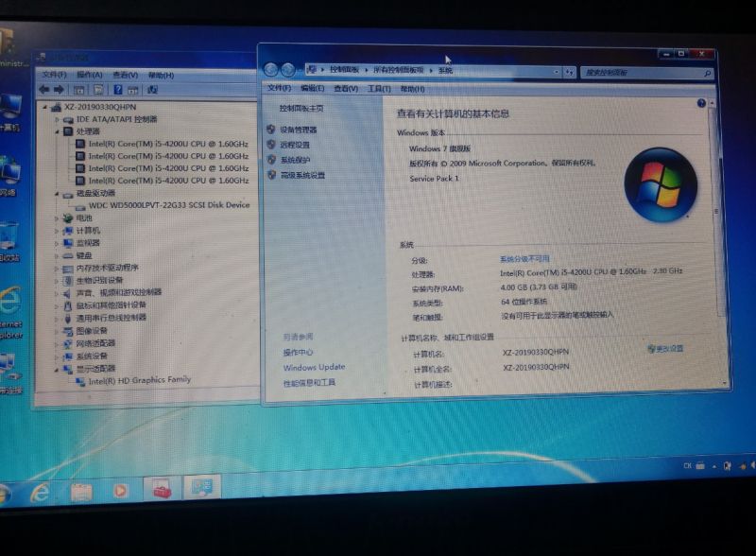This screenshot has height=556, width=756.
Task: Select the 图像设备 tree item
Action: click(x=92, y=331)
